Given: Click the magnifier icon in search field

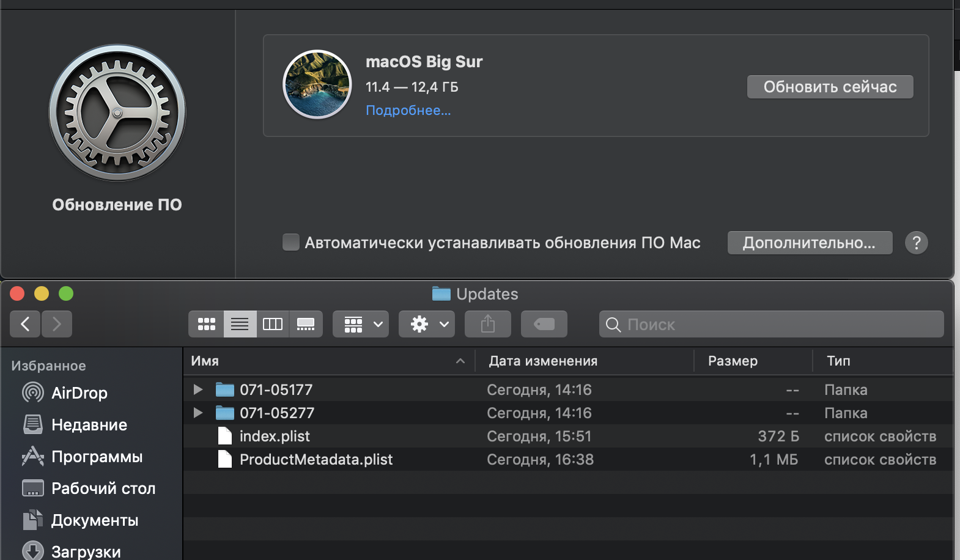Looking at the screenshot, I should point(613,325).
